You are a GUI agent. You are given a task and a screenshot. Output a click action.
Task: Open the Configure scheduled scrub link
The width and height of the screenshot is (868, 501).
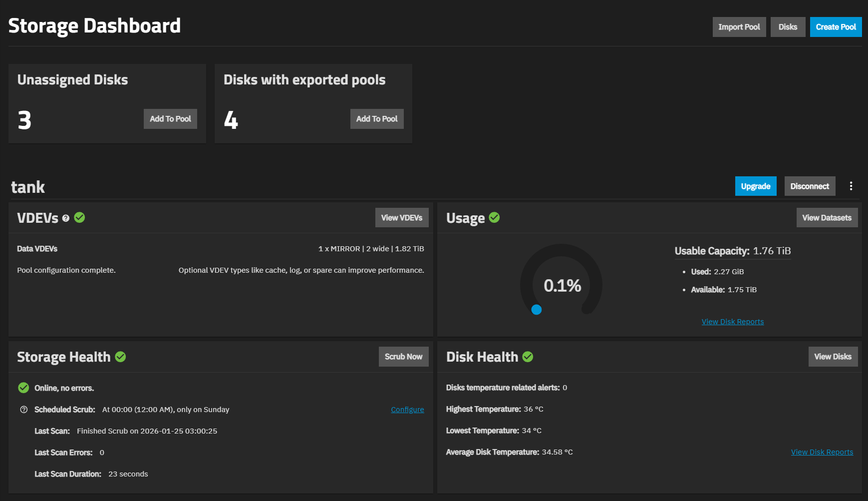pyautogui.click(x=407, y=410)
